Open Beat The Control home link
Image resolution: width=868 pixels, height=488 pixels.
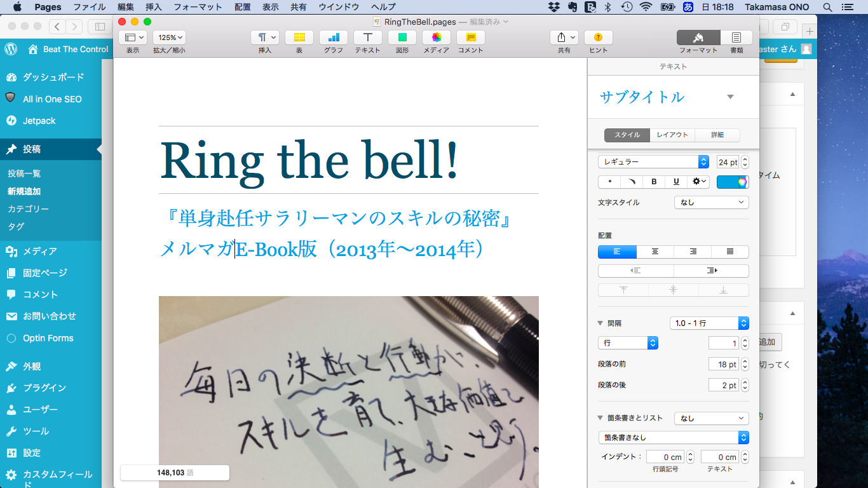pyautogui.click(x=69, y=49)
